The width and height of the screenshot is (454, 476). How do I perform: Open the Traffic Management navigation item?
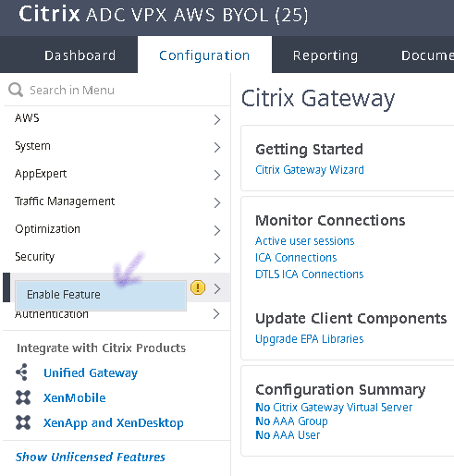tap(65, 201)
